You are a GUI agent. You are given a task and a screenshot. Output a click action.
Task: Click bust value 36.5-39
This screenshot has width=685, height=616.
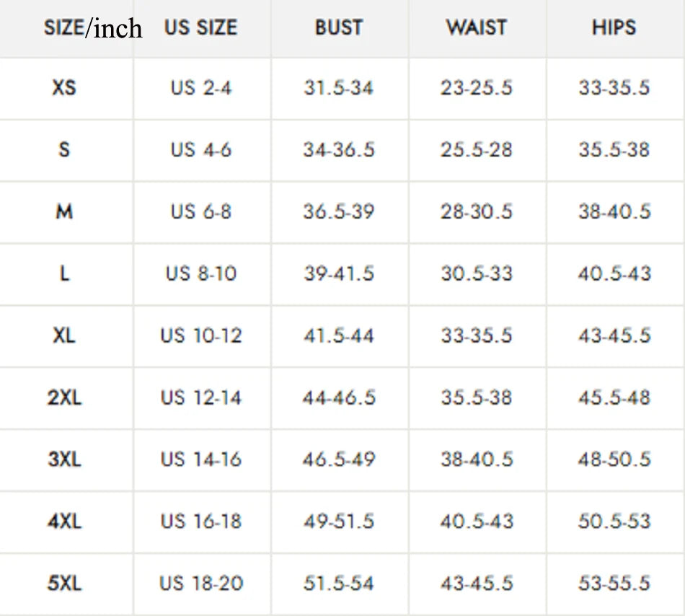[339, 212]
